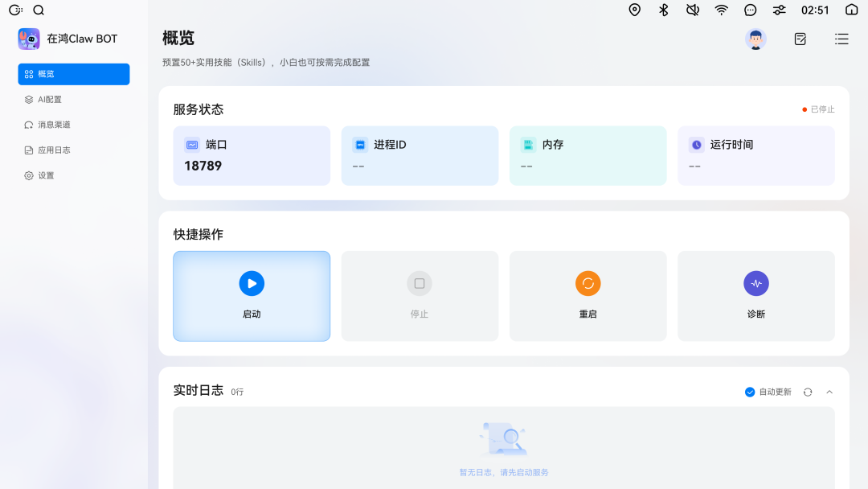Refresh the real-time log panel
Viewport: 868px width, 489px height.
coord(808,392)
